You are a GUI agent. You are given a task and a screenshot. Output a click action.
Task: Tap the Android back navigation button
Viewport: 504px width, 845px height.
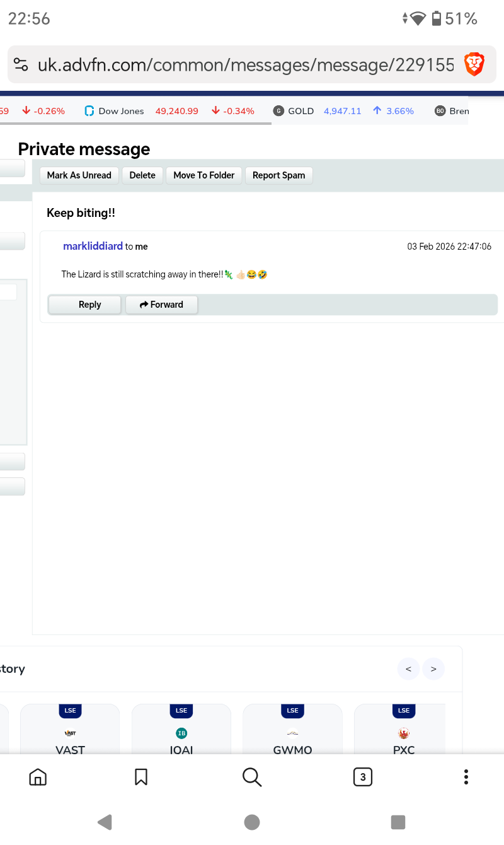coord(105,822)
